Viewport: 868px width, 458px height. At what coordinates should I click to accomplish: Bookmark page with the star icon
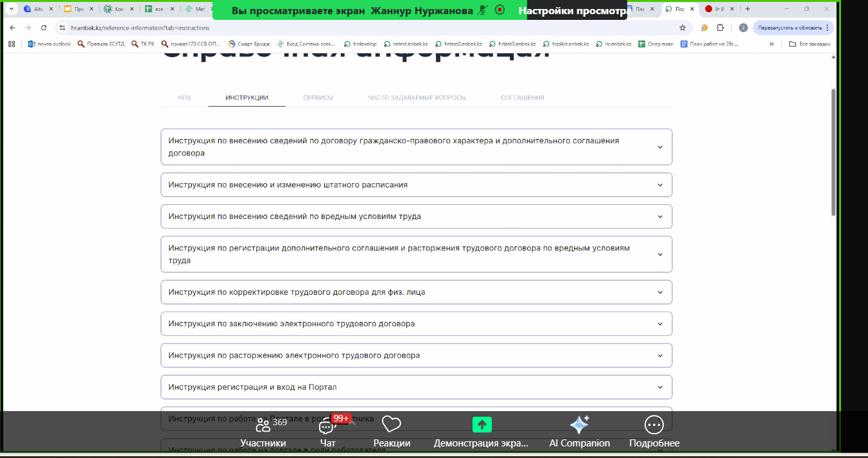tap(682, 28)
